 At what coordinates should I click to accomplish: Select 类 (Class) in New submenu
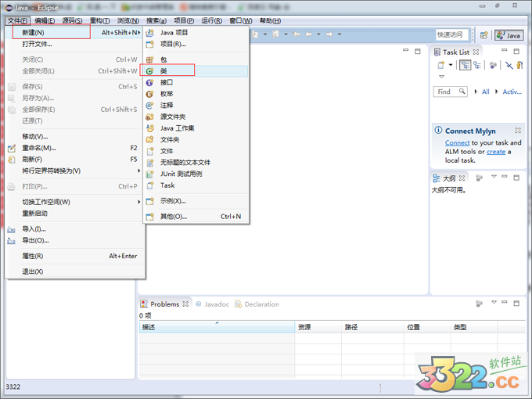click(196, 71)
